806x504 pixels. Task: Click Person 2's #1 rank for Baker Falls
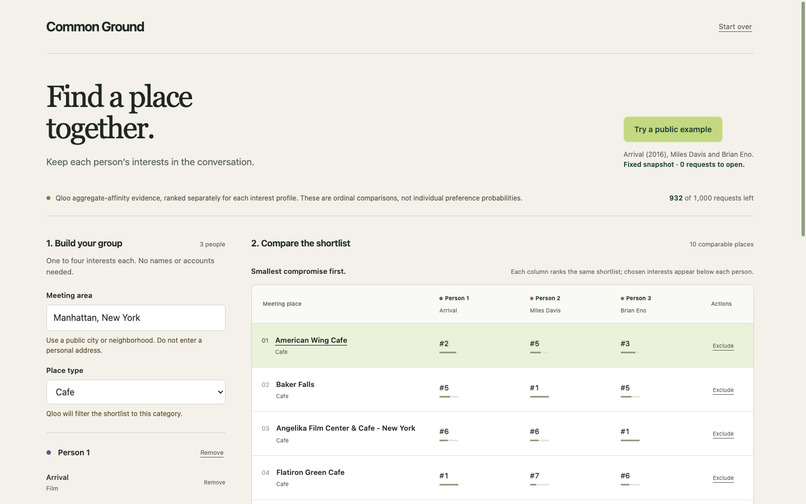[535, 388]
